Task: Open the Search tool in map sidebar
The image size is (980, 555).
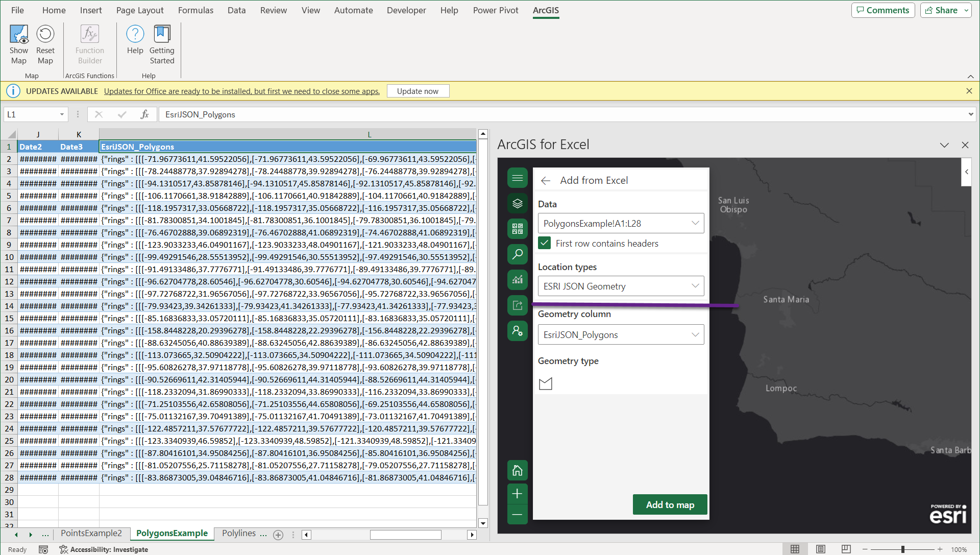Action: [x=517, y=254]
